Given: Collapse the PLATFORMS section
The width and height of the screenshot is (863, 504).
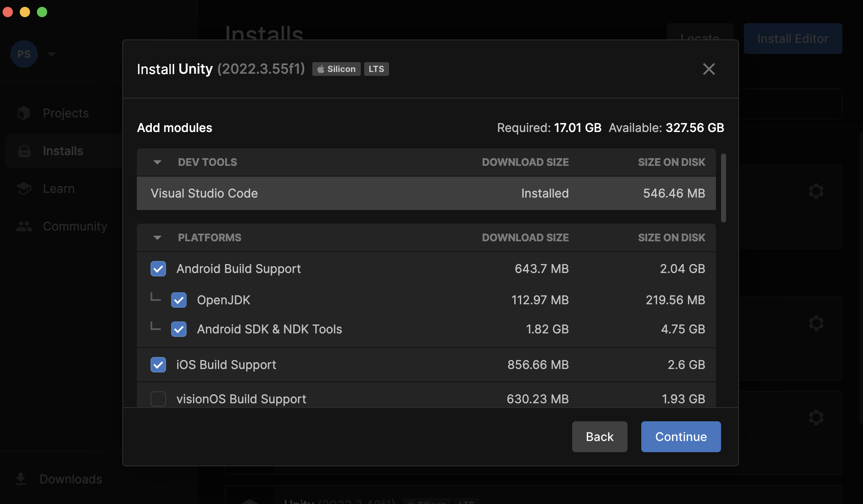Looking at the screenshot, I should tap(157, 238).
